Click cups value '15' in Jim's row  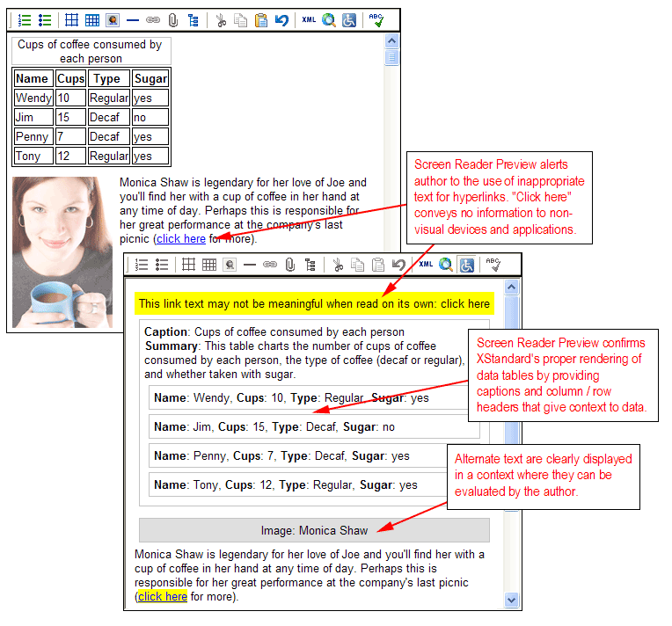coord(70,118)
